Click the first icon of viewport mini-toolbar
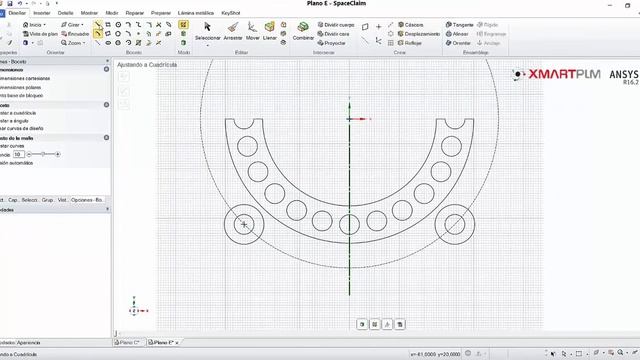 pyautogui.click(x=362, y=324)
